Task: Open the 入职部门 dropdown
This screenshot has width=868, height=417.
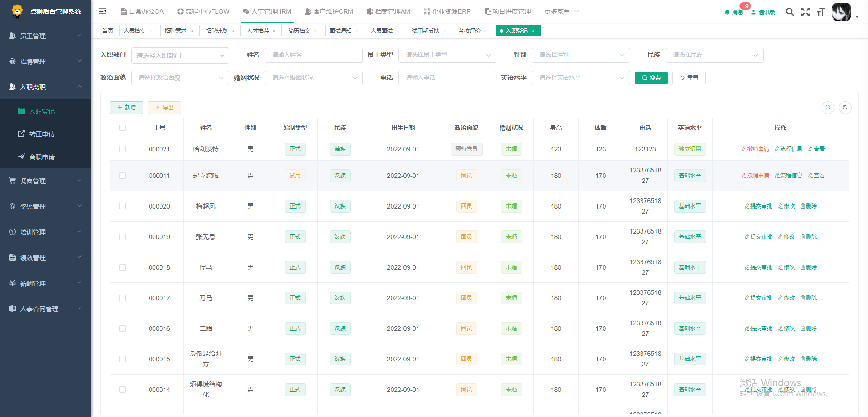Action: pos(180,56)
